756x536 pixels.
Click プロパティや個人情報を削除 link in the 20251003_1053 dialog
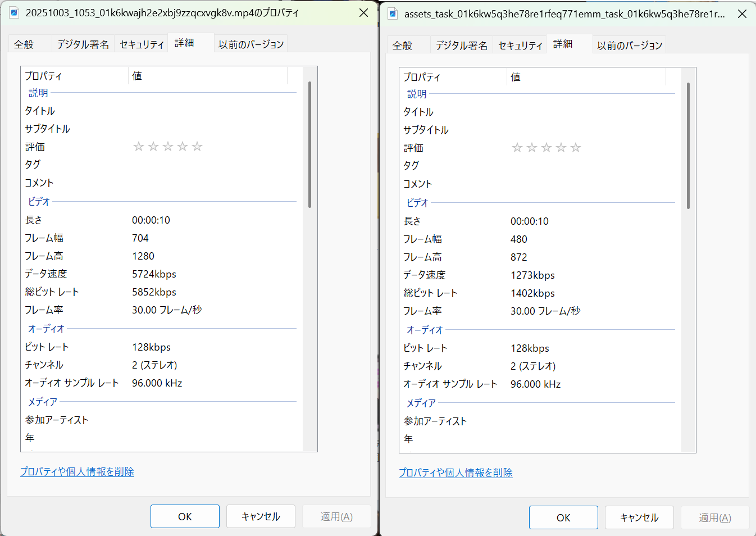78,472
